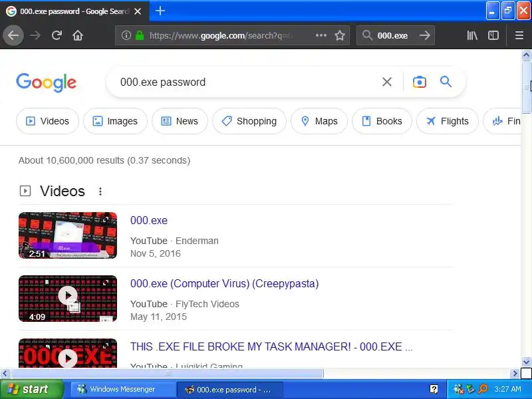532x399 pixels.
Task: Click the "Videos" section heading
Action: click(63, 191)
